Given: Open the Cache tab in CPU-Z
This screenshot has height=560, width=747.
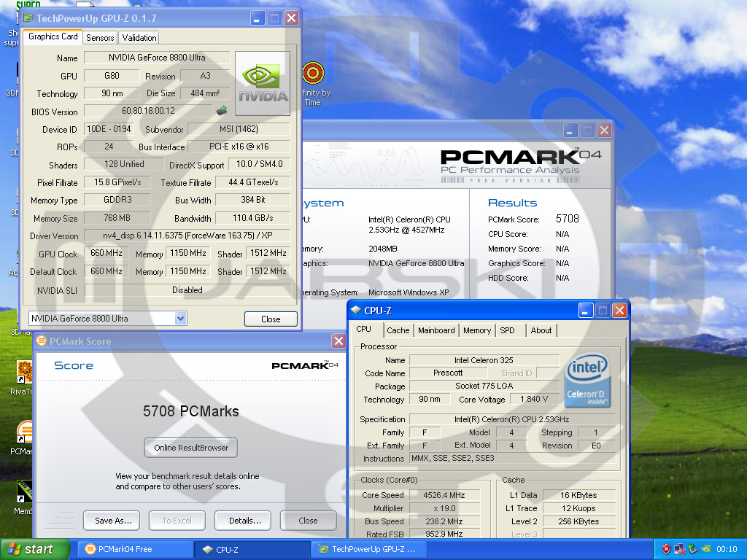Looking at the screenshot, I should (x=398, y=330).
